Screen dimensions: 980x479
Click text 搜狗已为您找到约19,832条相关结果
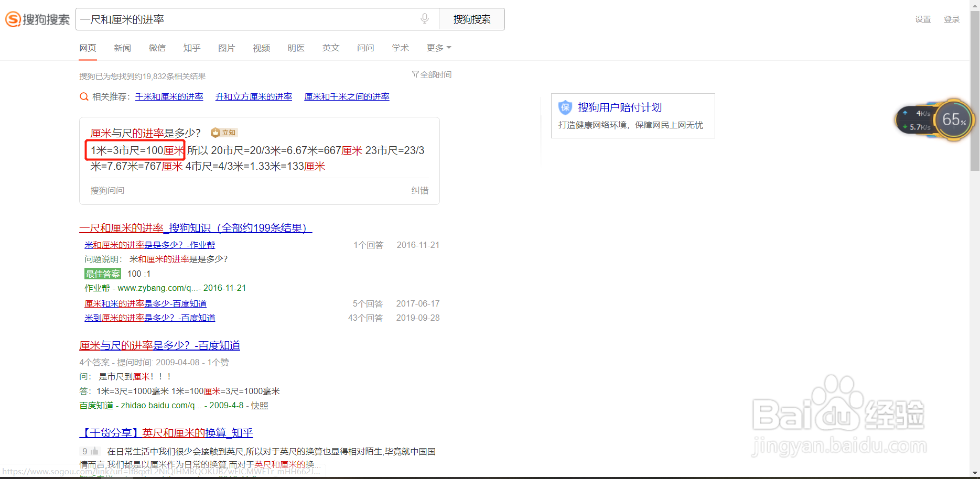(143, 76)
